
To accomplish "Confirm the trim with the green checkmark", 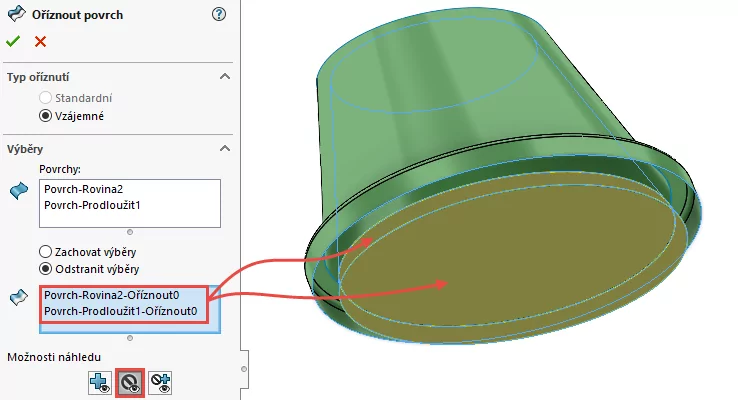I will pos(13,41).
